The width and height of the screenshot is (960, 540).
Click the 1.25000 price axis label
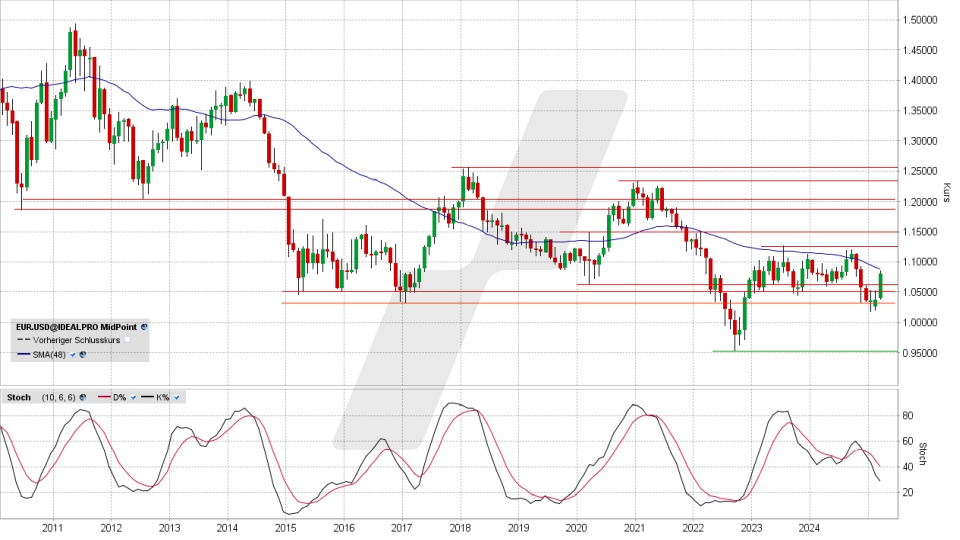(920, 171)
